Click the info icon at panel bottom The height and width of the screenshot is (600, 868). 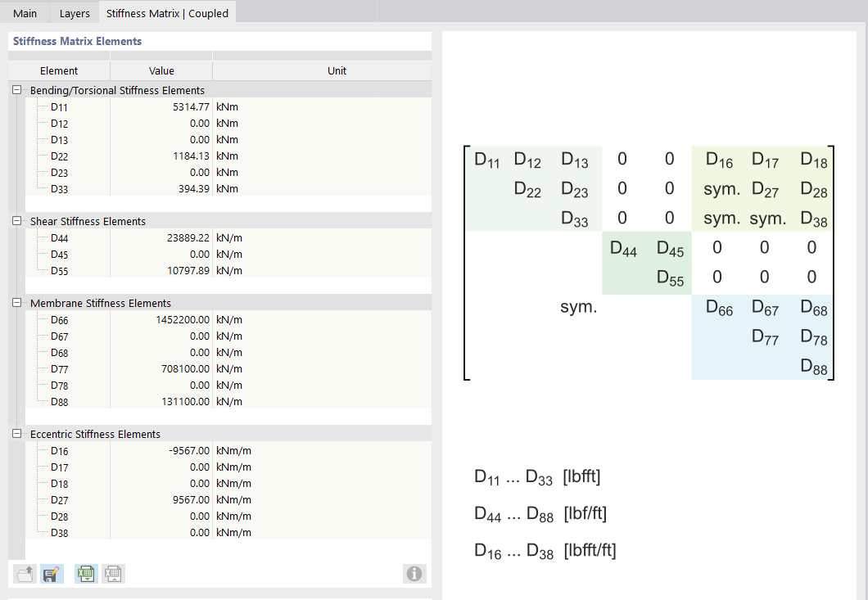point(414,574)
